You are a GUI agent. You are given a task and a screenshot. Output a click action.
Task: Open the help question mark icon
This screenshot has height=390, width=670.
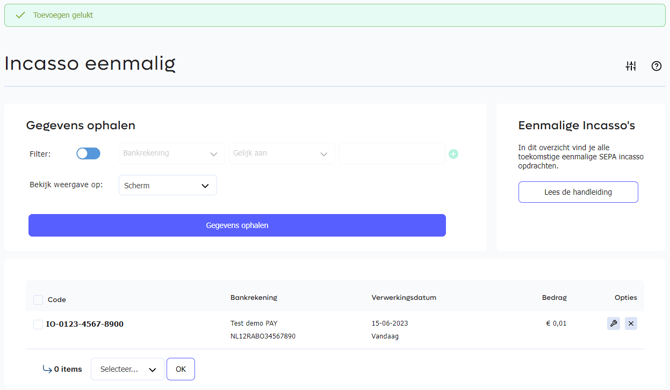[656, 66]
